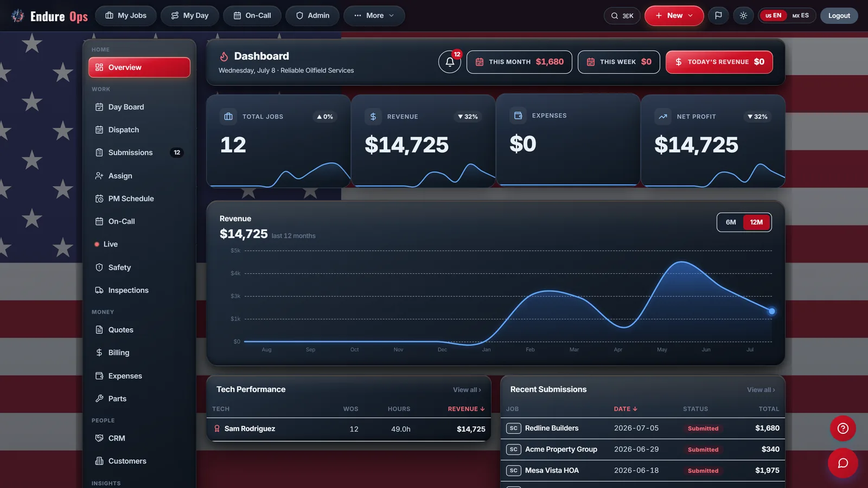This screenshot has height=488, width=868.
Task: Click the Revenue dollar icon on card
Action: (x=373, y=117)
